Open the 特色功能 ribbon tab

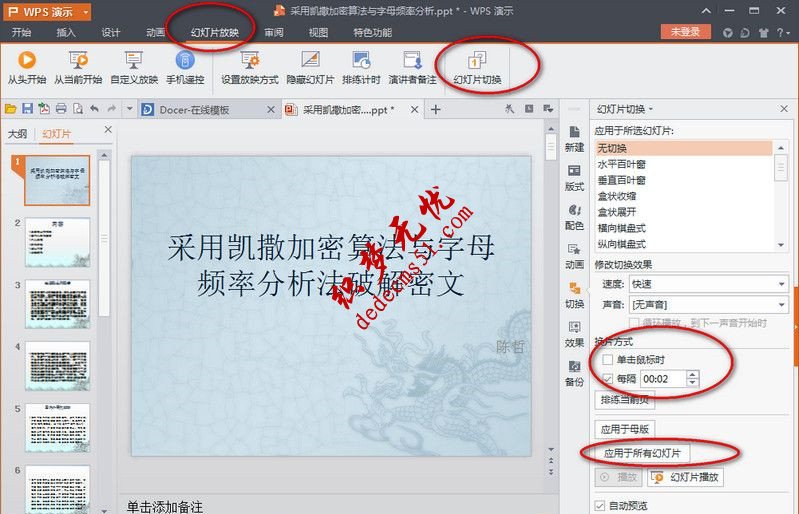tap(372, 32)
